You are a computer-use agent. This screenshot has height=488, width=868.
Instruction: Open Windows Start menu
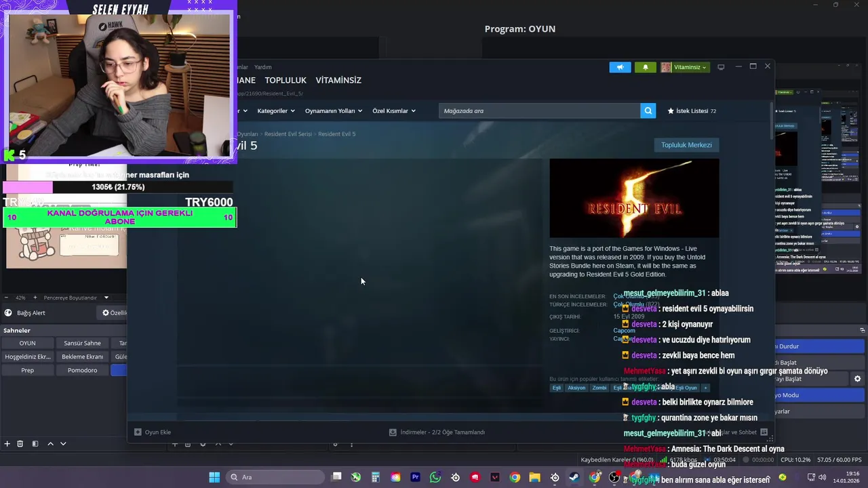pos(214,477)
